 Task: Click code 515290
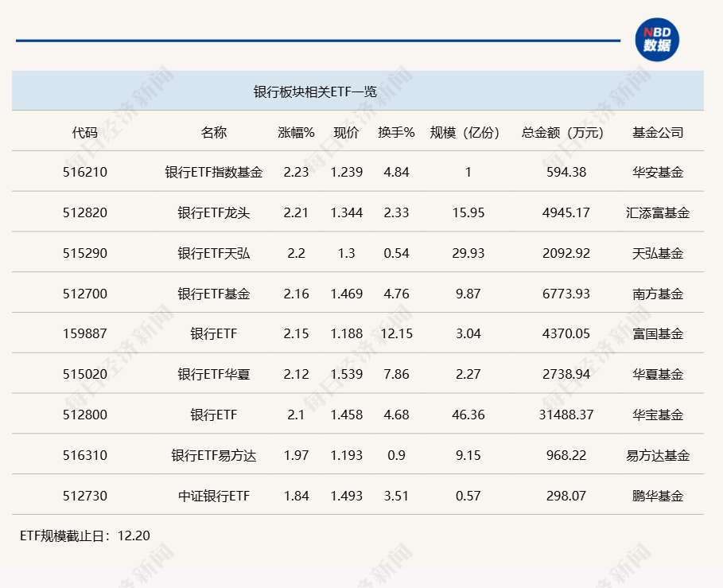click(x=85, y=253)
